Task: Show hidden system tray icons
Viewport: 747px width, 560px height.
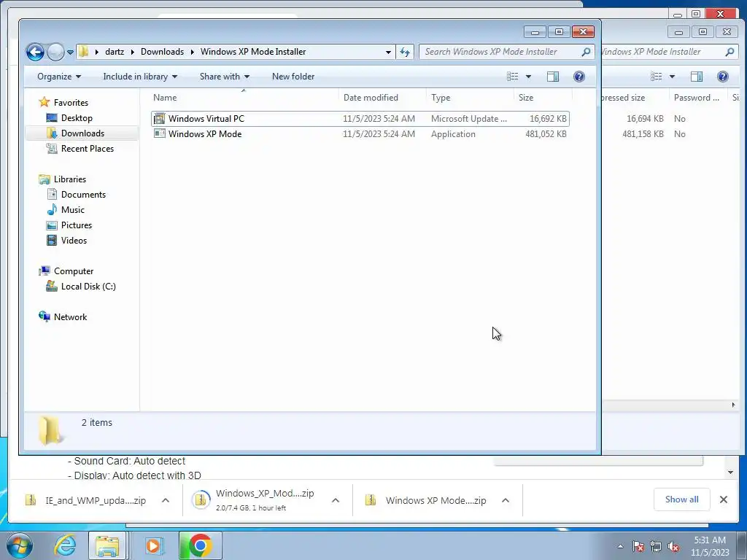Action: click(620, 546)
